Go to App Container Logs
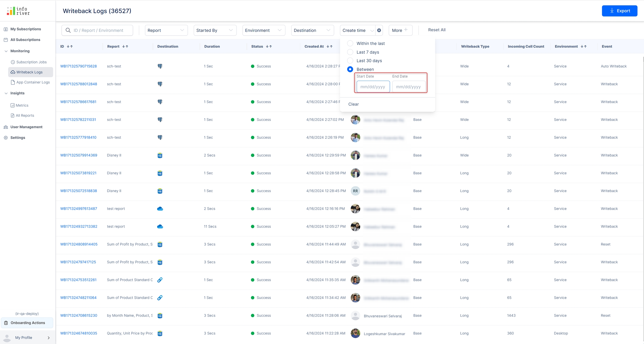Image resolution: width=644 pixels, height=344 pixels. click(x=33, y=82)
